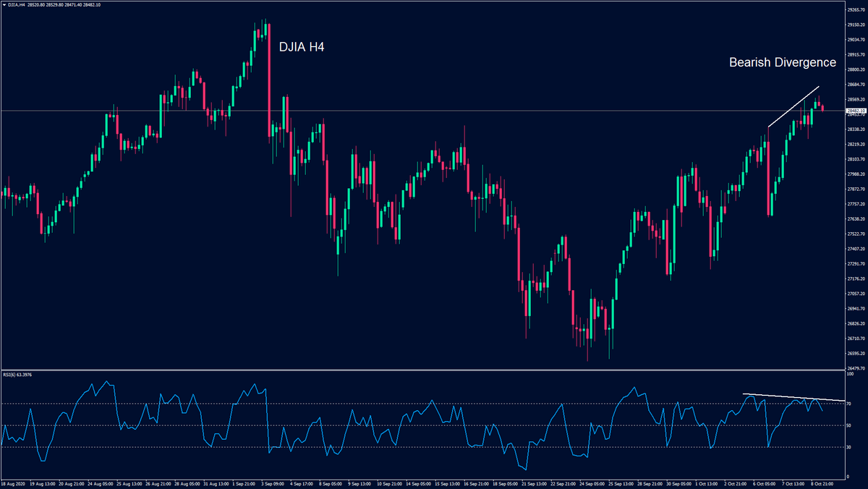Image resolution: width=868 pixels, height=489 pixels.
Task: Click the RSI 70 overbought level line
Action: pos(362,403)
